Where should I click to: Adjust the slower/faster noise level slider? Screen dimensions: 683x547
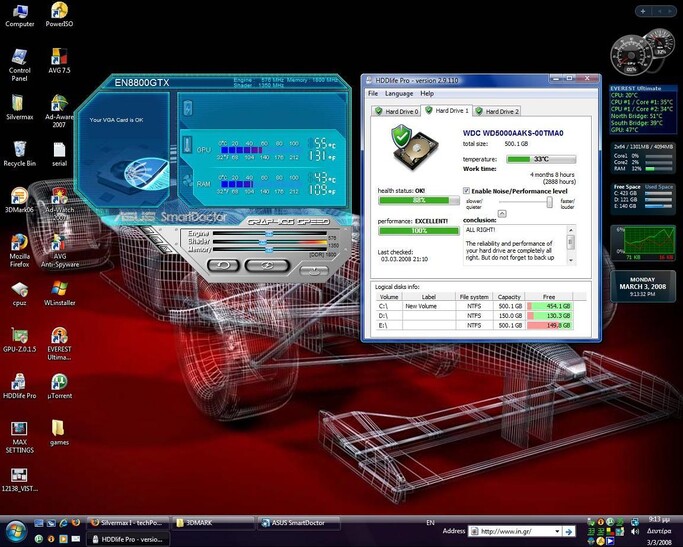(x=549, y=202)
